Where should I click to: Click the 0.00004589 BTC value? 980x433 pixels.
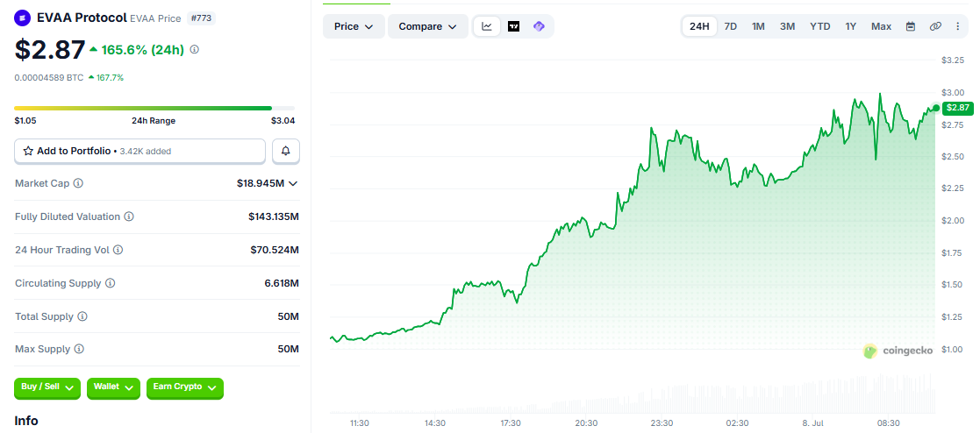49,77
